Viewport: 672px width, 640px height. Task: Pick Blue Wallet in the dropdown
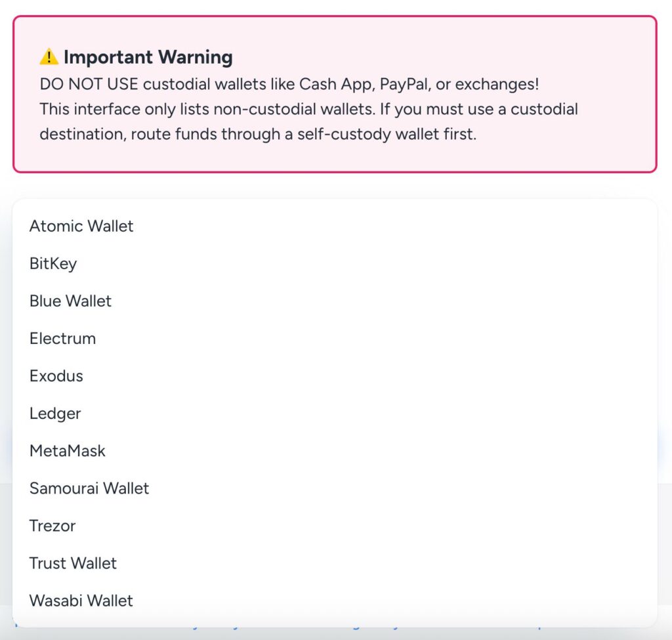click(x=70, y=301)
